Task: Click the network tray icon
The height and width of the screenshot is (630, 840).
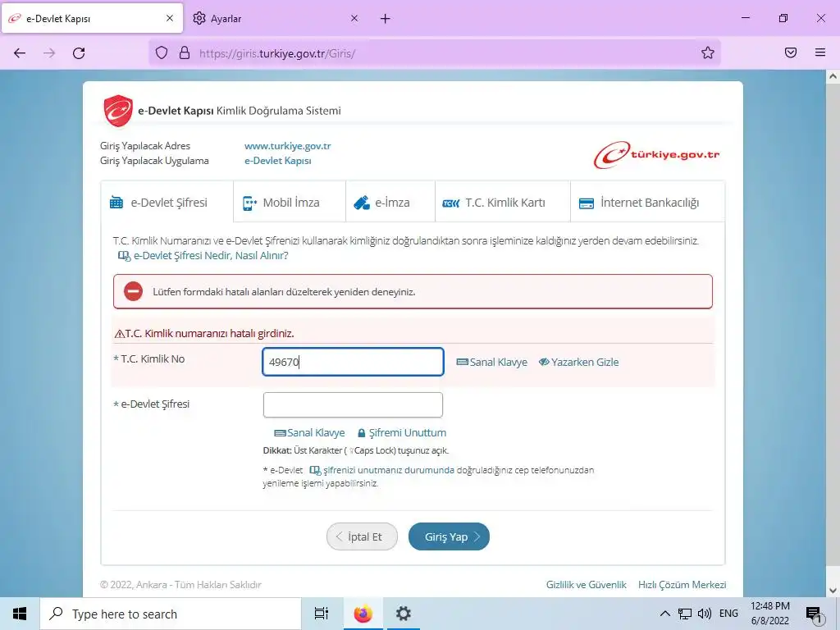Action: click(x=685, y=614)
